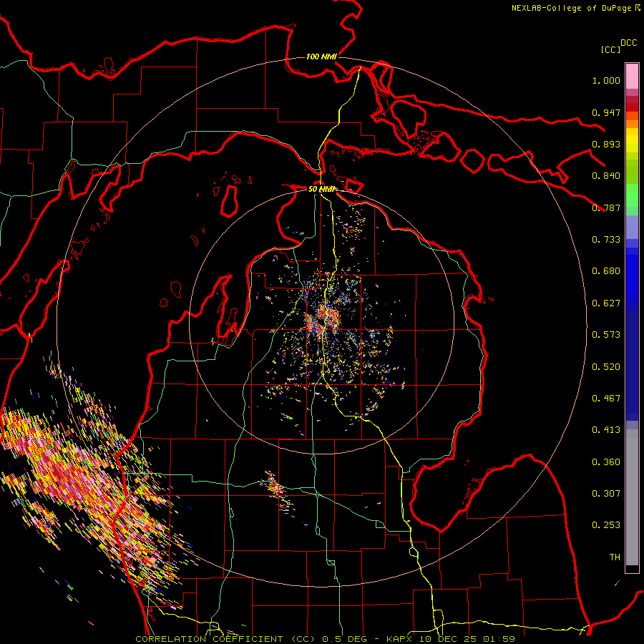
Task: Click the 0.573 scale value
Action: click(606, 335)
